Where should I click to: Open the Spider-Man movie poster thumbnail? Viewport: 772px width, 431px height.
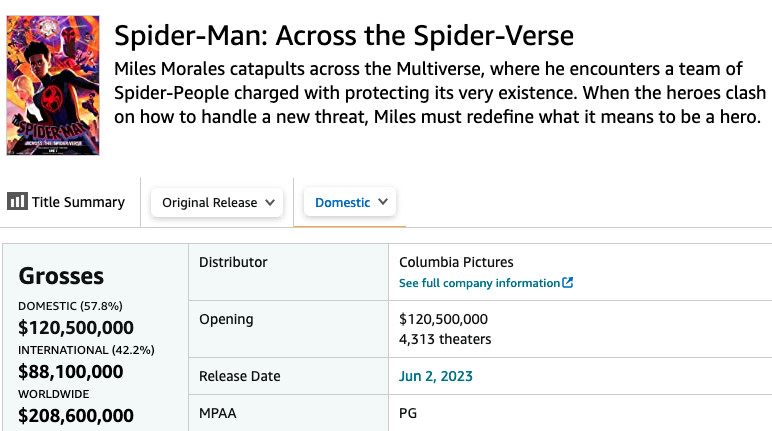coord(53,85)
